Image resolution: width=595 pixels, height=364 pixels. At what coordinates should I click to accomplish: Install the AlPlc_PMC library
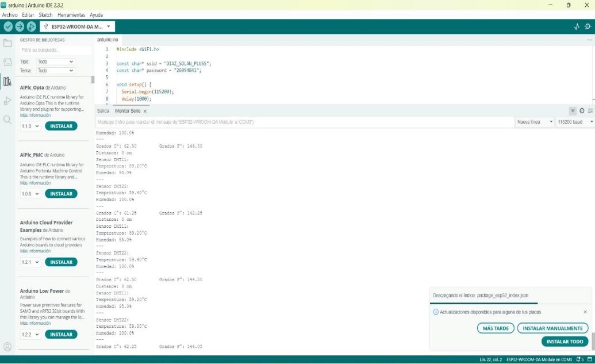61,194
